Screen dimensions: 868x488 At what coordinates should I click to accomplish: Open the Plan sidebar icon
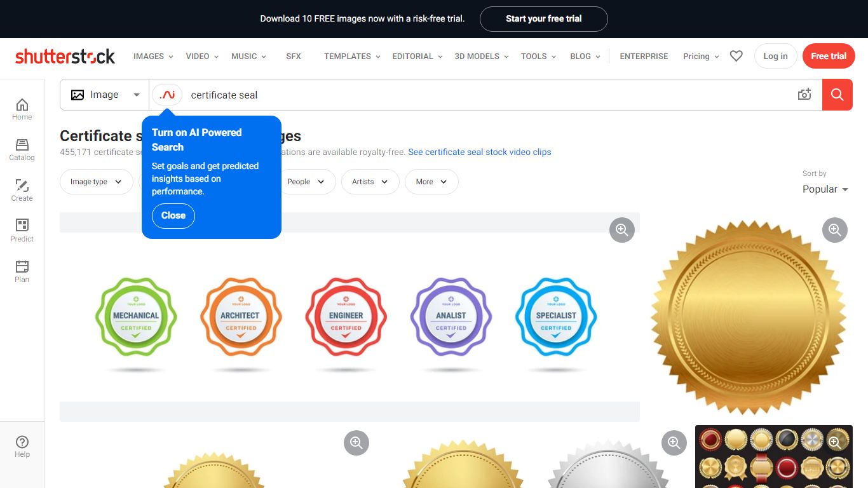(x=22, y=272)
